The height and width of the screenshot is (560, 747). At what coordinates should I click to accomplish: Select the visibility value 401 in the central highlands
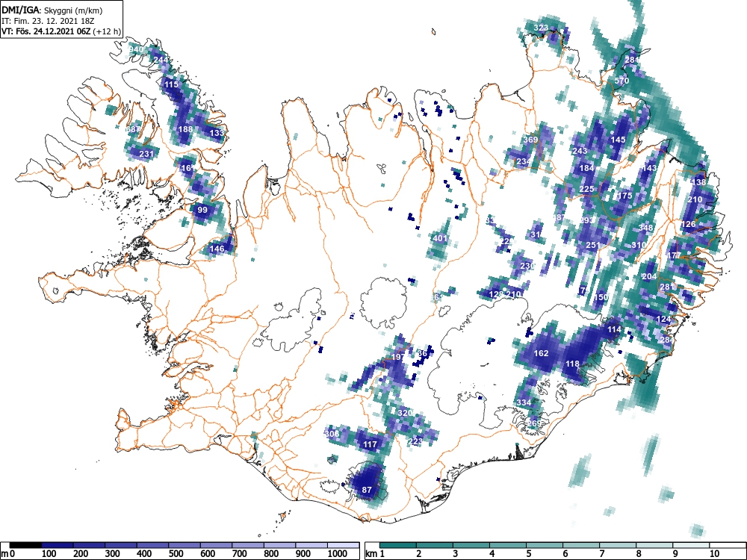440,238
